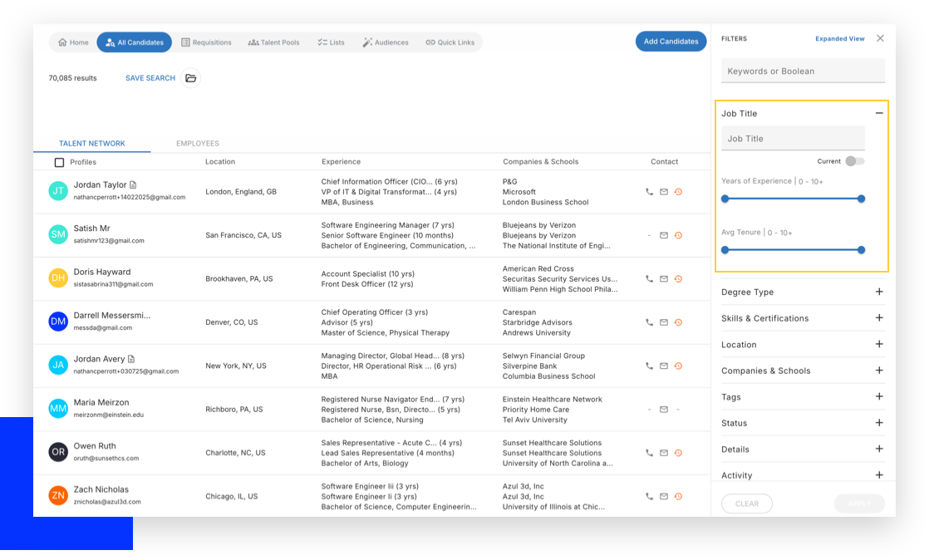929x560 pixels.
Task: Expand the Companies & Schools filter
Action: pyautogui.click(x=879, y=371)
